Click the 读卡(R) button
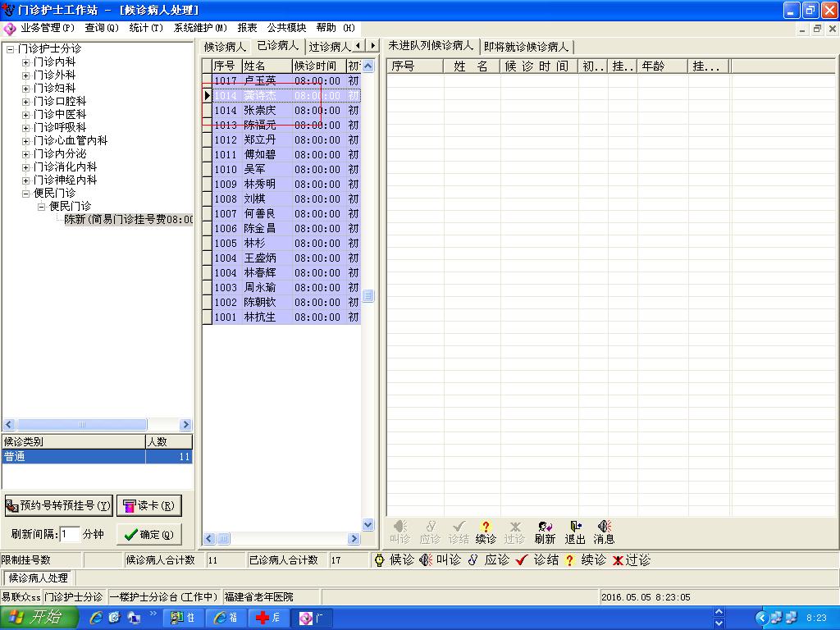The image size is (840, 630). pyautogui.click(x=149, y=505)
